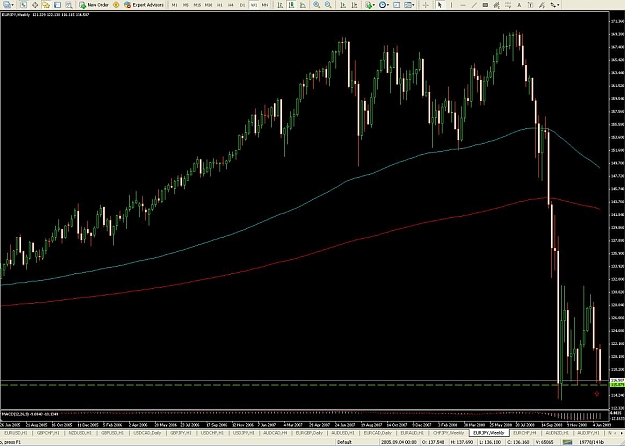This screenshot has height=446, width=625.
Task: Open the Periods clock dropdown
Action: pyautogui.click(x=383, y=5)
